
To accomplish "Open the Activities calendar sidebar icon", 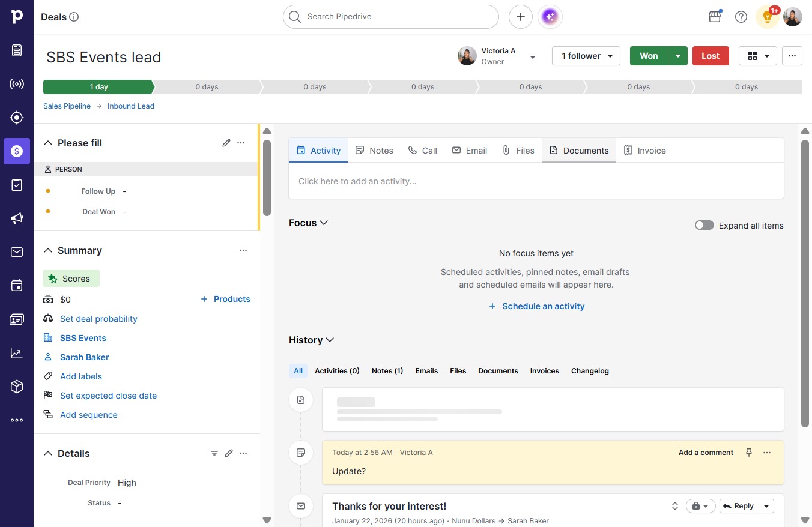I will [x=17, y=286].
